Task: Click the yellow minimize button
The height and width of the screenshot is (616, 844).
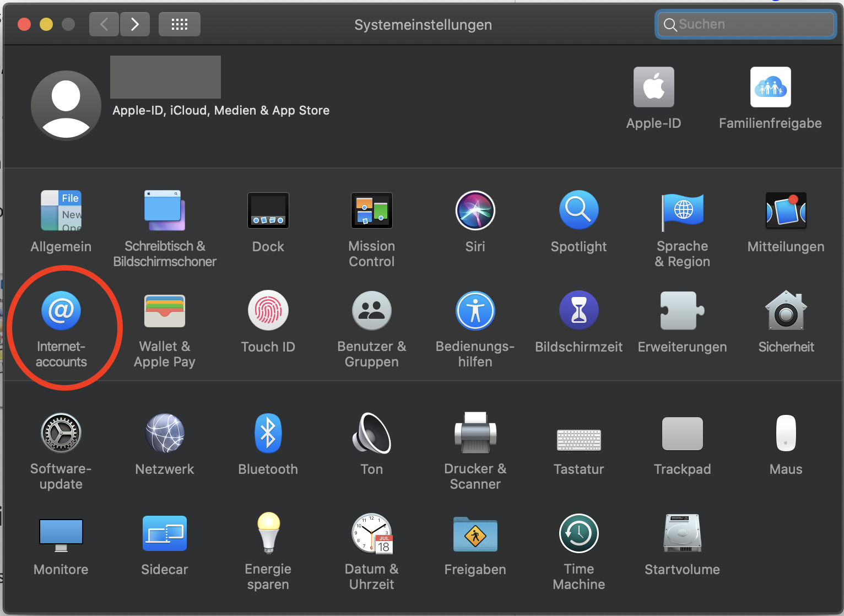Action: pos(46,24)
